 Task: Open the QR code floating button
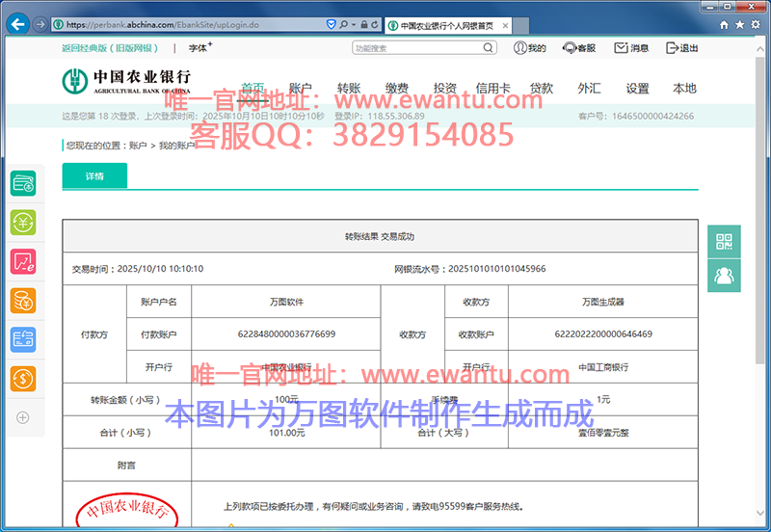click(x=724, y=241)
